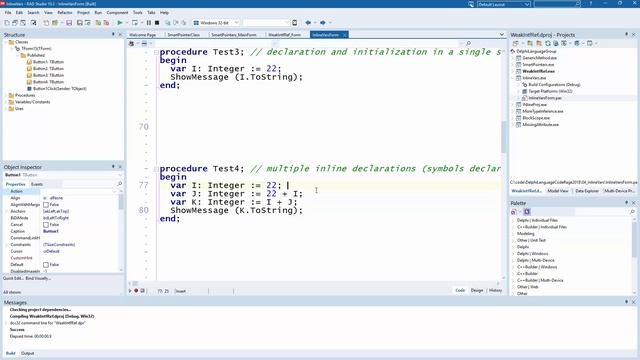640x360 pixels.
Task: Click the Object Inspector search magnifier icon
Action: [x=120, y=184]
